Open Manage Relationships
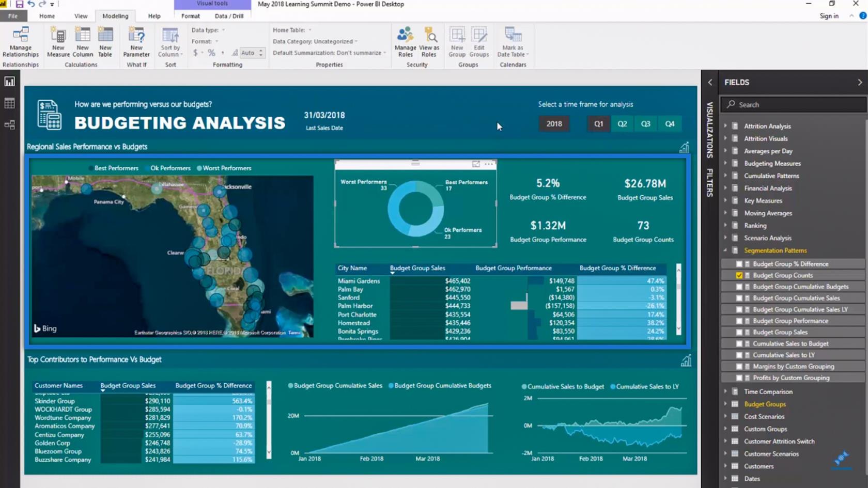 pos(21,42)
